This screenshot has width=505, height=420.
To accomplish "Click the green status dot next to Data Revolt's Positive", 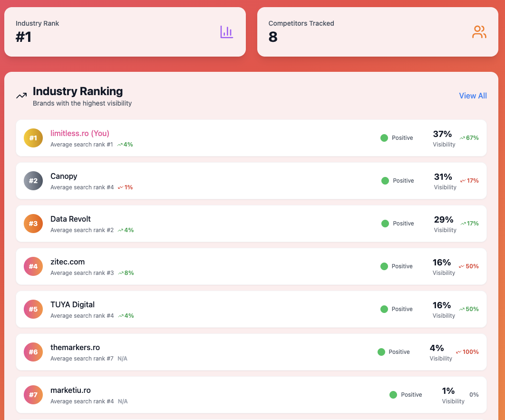I will click(385, 223).
